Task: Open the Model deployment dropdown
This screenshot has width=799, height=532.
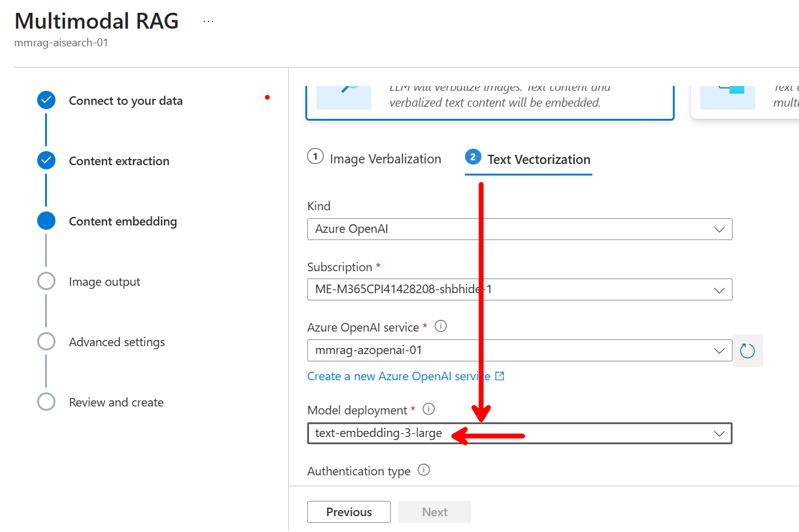Action: (x=519, y=433)
